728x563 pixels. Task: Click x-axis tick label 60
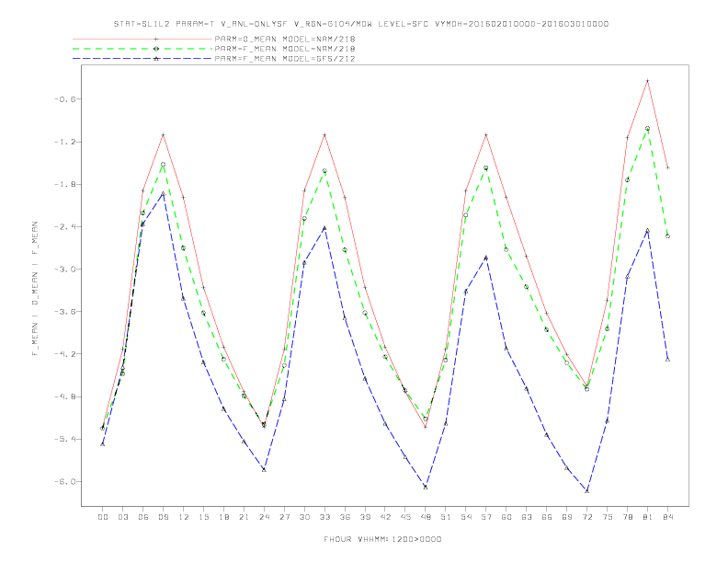click(506, 517)
